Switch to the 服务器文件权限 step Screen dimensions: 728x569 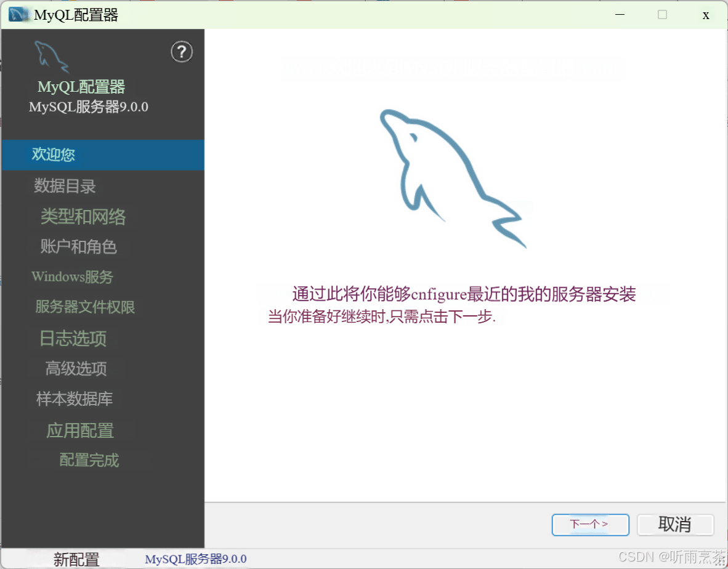click(85, 307)
